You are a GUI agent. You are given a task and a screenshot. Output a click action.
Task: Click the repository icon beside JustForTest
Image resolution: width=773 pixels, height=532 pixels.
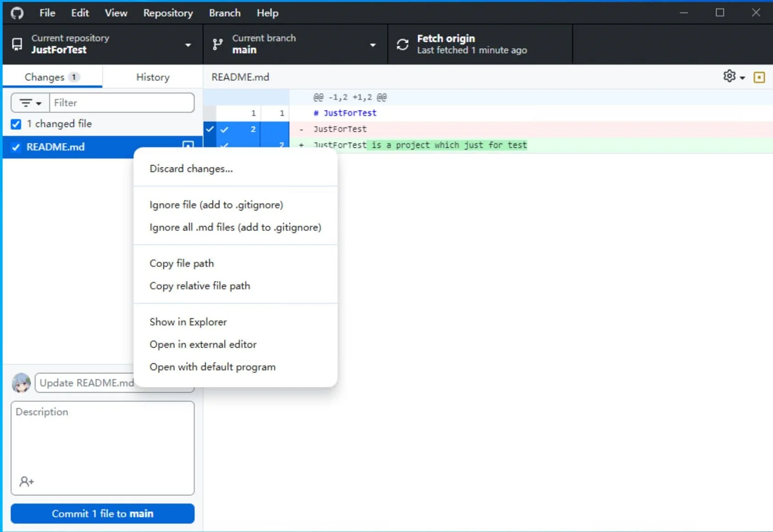tap(17, 44)
